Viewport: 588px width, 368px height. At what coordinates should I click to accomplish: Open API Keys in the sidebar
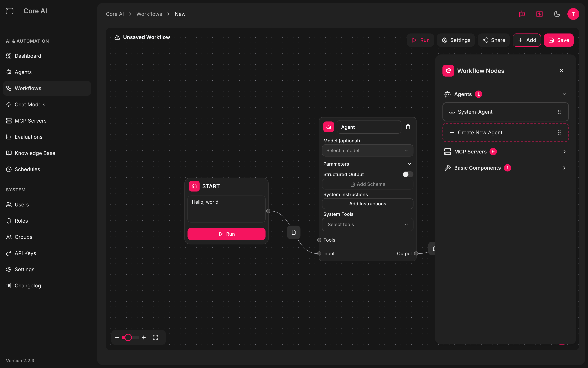47,253
